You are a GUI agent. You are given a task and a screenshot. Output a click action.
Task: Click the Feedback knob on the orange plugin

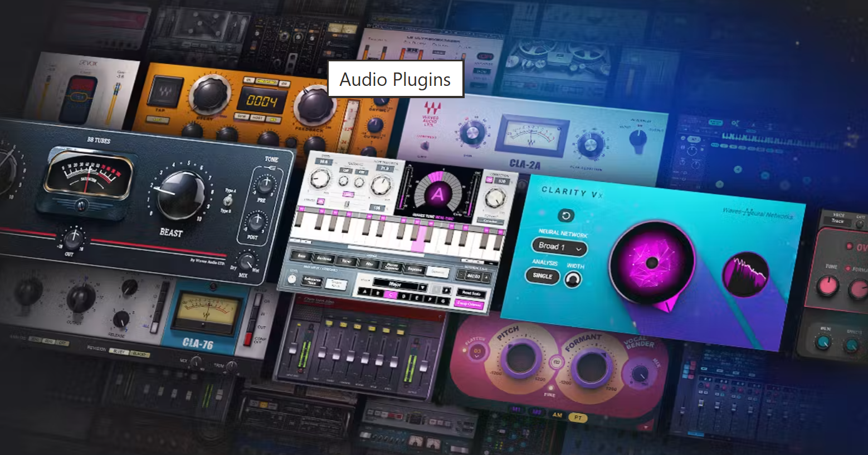click(x=314, y=106)
